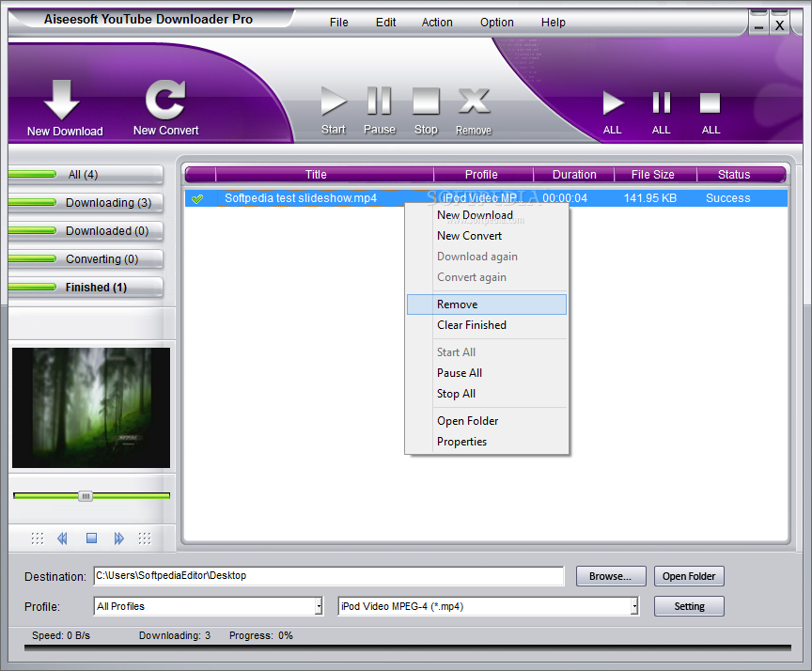Click the preview playback slider handle

coord(86,496)
